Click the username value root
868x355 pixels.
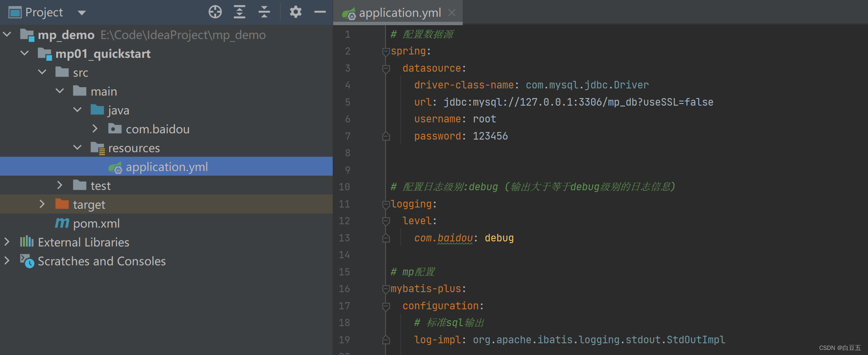pos(485,119)
